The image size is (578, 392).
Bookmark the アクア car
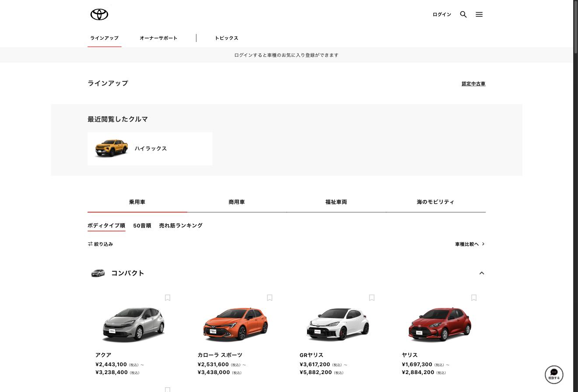pyautogui.click(x=168, y=297)
